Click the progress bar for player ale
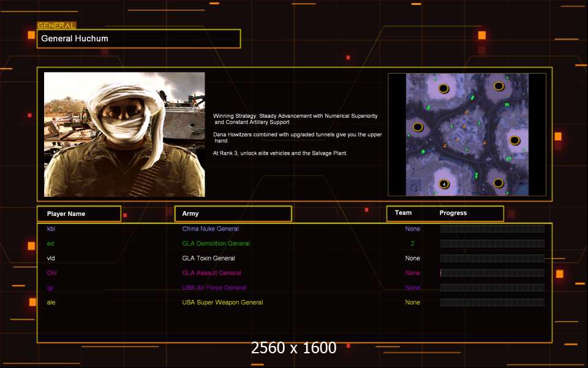The height and width of the screenshot is (368, 588). [492, 302]
